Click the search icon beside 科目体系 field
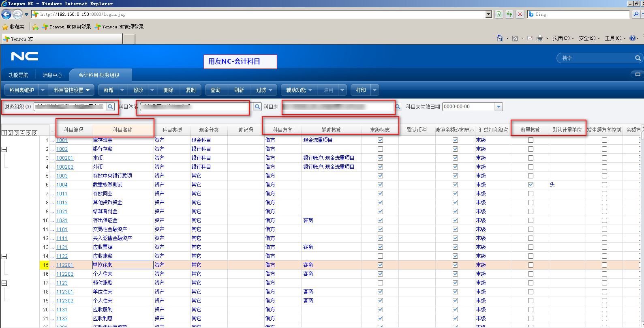 257,107
